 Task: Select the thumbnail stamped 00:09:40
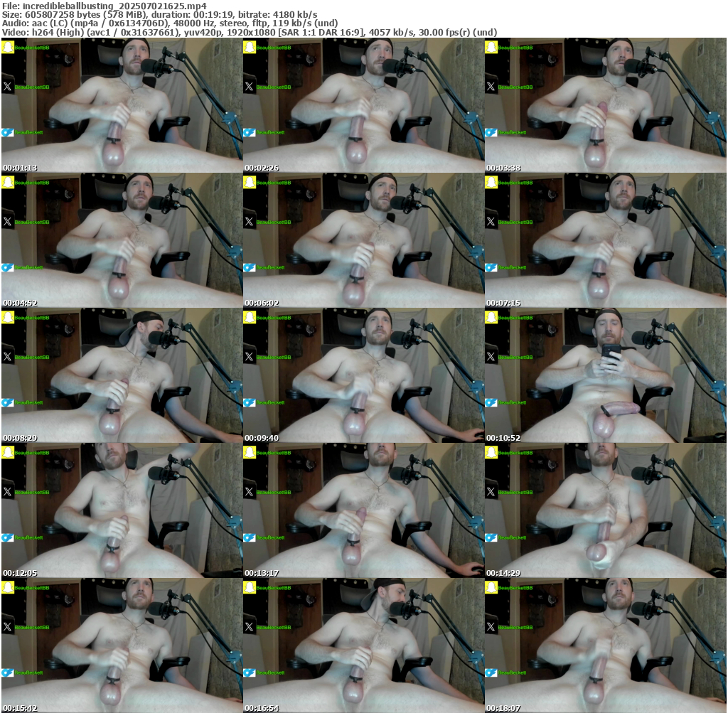[x=363, y=375]
